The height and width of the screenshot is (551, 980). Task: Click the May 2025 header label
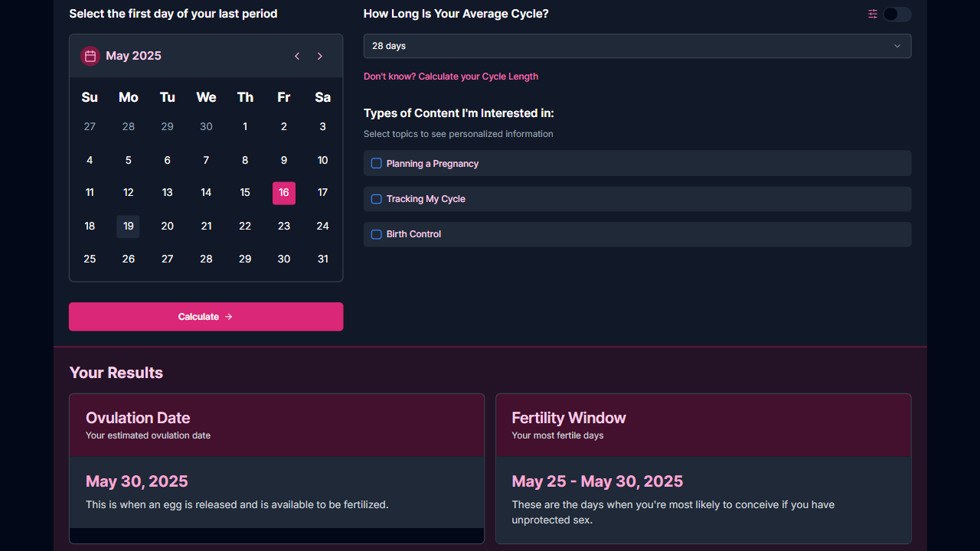click(132, 56)
